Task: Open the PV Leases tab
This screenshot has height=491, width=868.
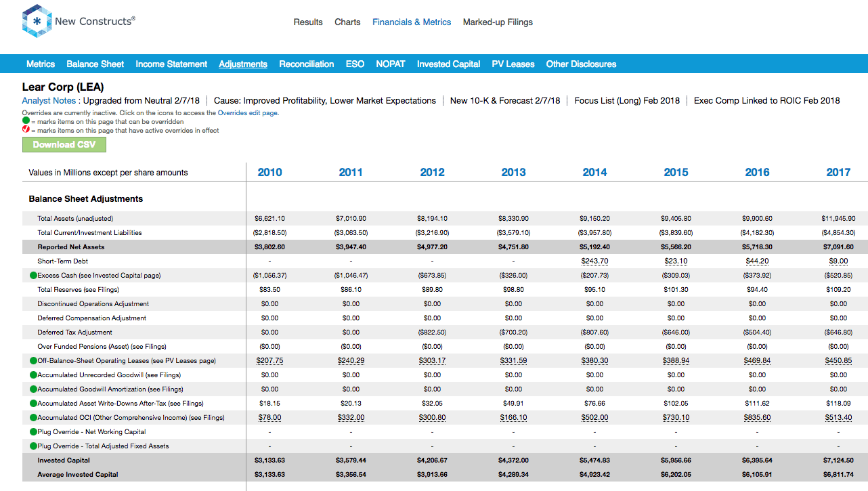Action: 513,64
